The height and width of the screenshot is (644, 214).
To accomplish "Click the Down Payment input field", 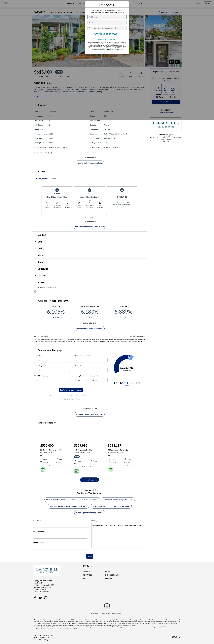I will [x=52, y=370].
